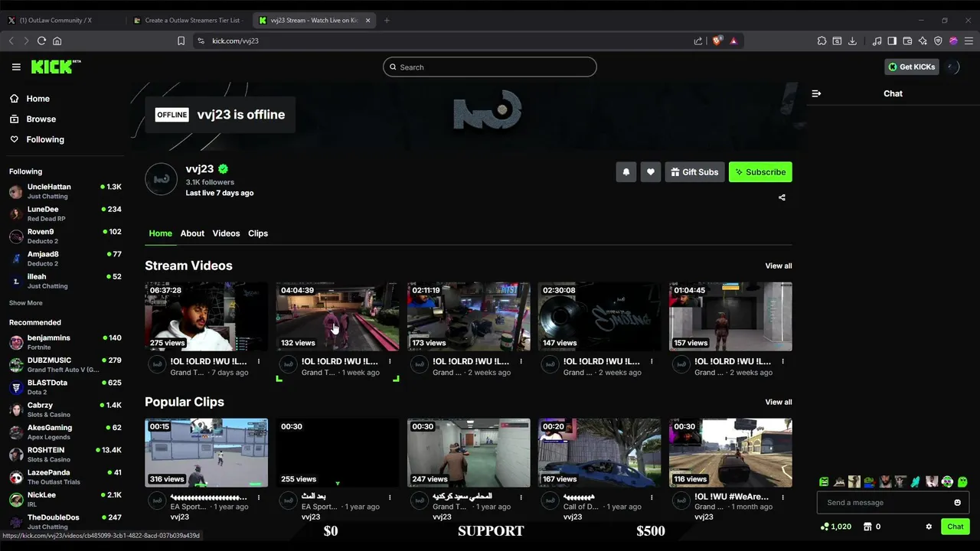
Task: Bookmark this page with the bookmark icon
Action: pyautogui.click(x=181, y=41)
